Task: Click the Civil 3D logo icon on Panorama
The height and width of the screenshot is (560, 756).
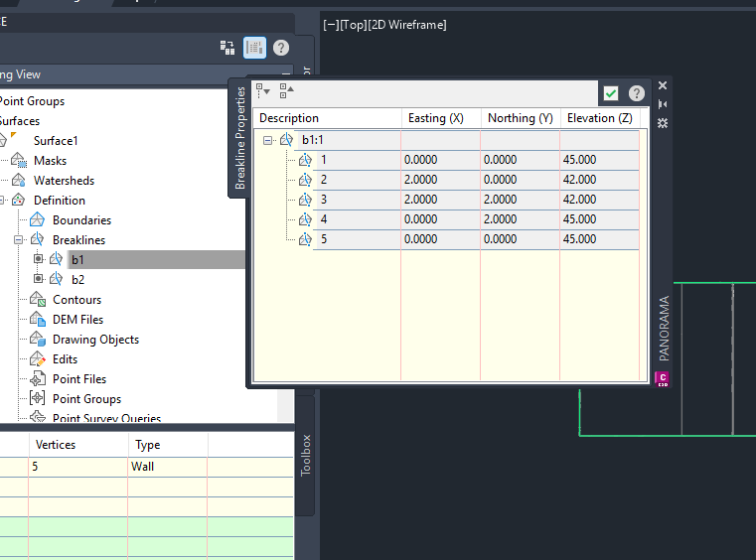Action: [663, 379]
